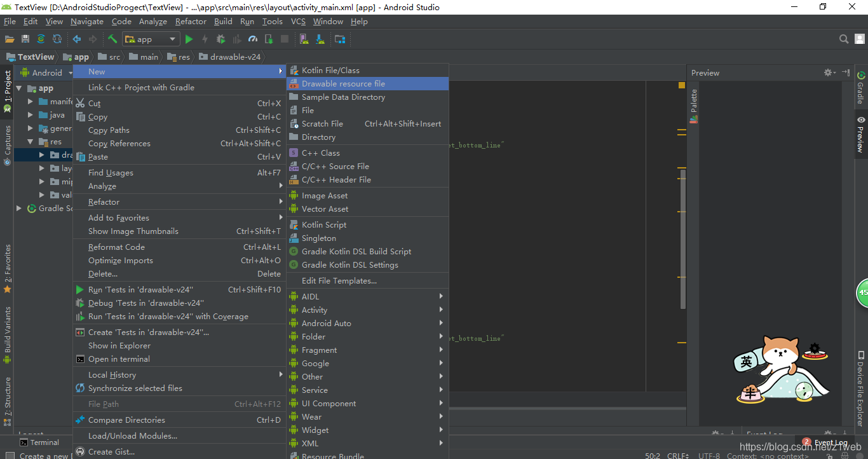Click the Save All toolbar icon

25,39
